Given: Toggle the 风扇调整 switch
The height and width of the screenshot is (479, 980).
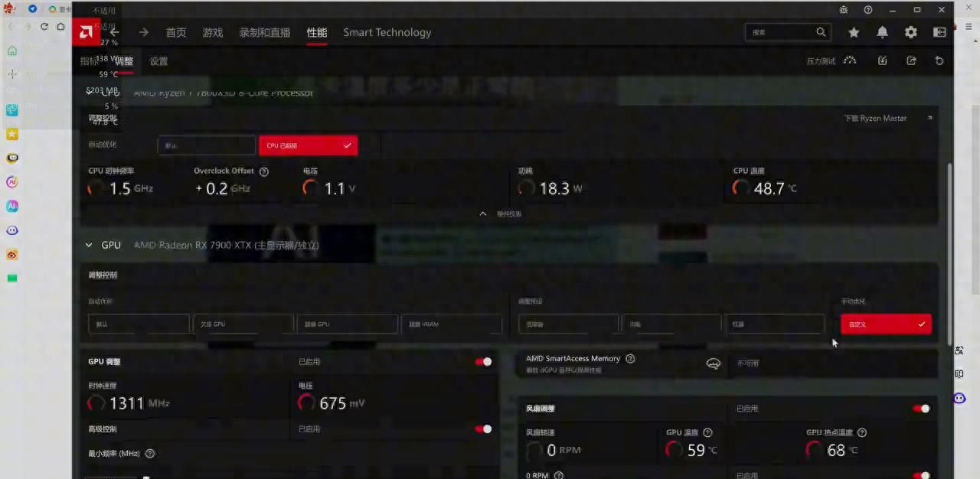Looking at the screenshot, I should pyautogui.click(x=921, y=409).
